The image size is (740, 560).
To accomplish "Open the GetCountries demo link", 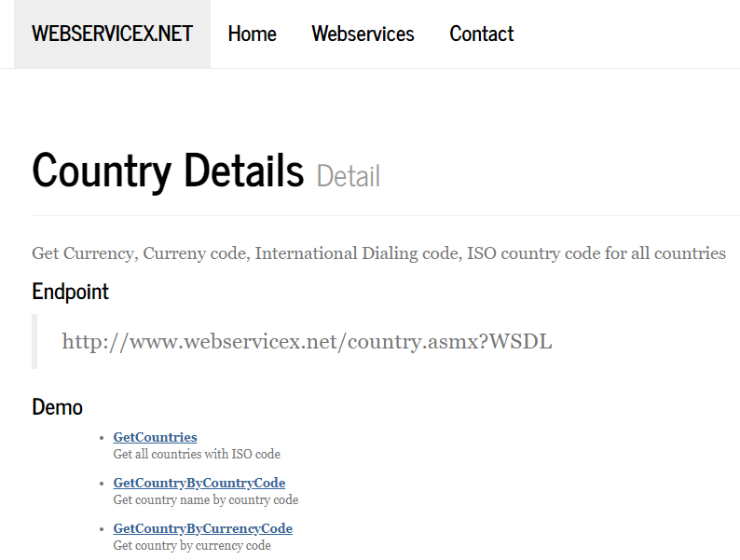I will tap(155, 437).
